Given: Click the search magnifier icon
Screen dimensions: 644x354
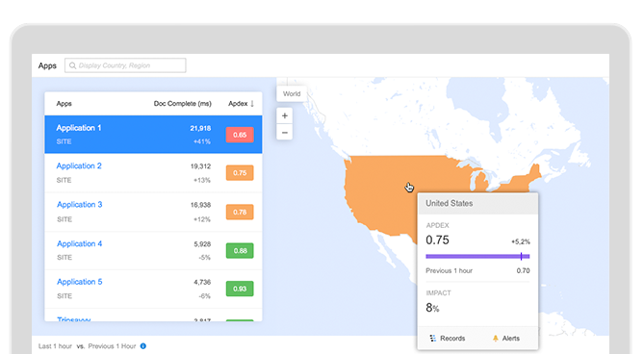Looking at the screenshot, I should click(x=72, y=65).
